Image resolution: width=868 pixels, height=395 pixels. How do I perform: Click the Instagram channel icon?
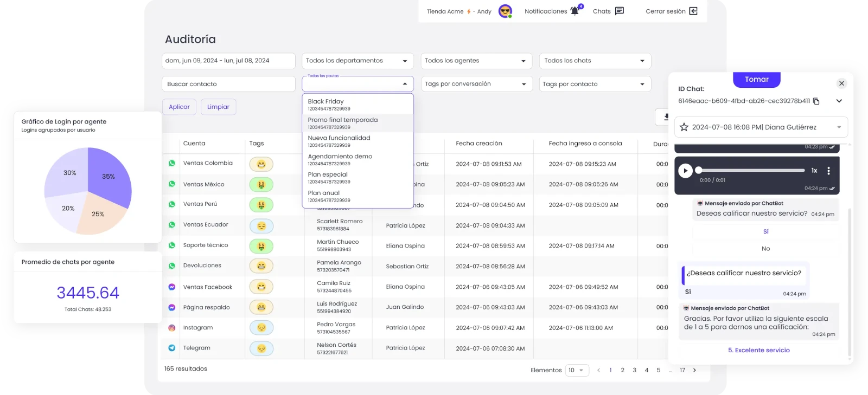(172, 328)
